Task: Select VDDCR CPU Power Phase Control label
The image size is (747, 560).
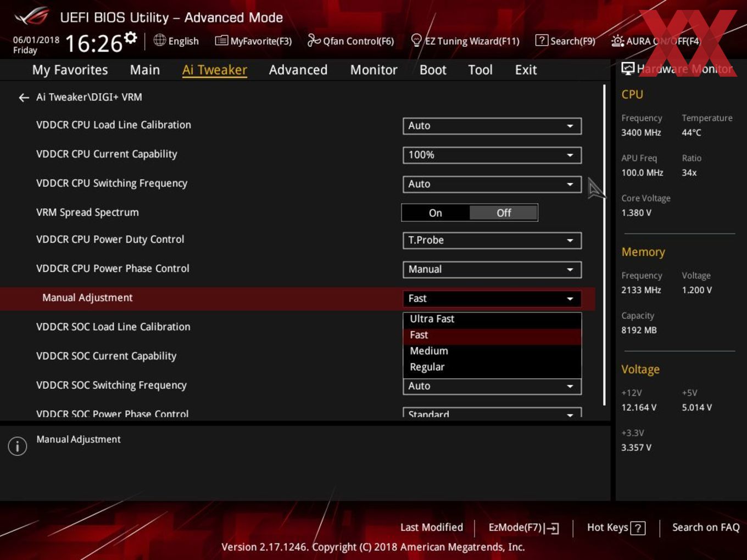Action: click(113, 268)
